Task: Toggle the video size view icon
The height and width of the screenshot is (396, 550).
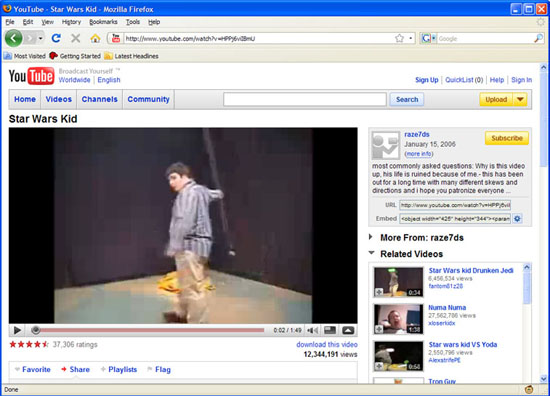Action: 330,330
